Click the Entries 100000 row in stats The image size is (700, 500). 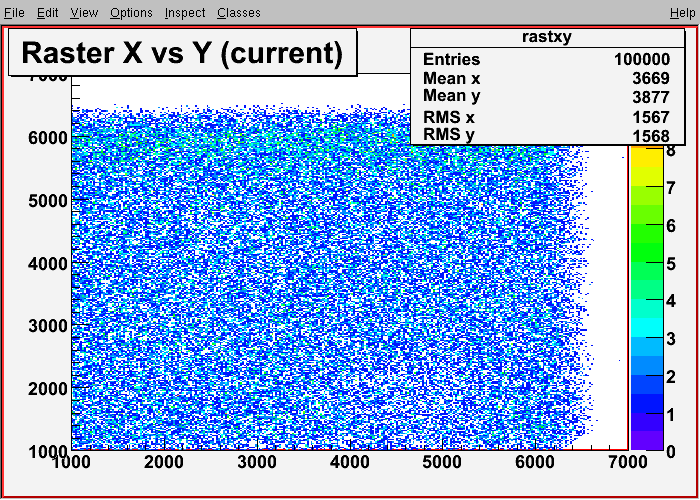coord(547,59)
